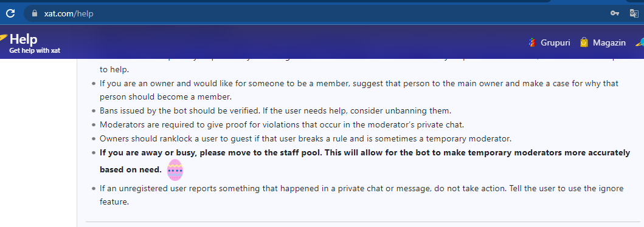
Task: Click the Help page title heading
Action: (x=23, y=39)
